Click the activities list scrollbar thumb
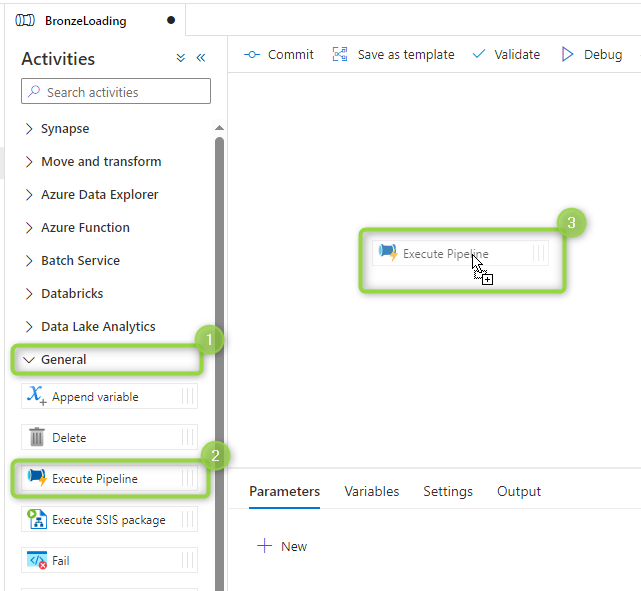The image size is (641, 591). click(220, 364)
